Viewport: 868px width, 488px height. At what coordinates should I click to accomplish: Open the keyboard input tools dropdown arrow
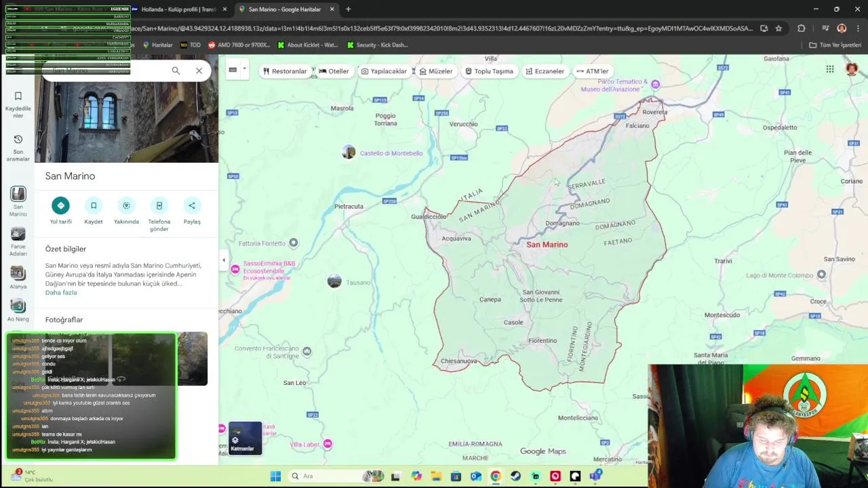click(244, 70)
